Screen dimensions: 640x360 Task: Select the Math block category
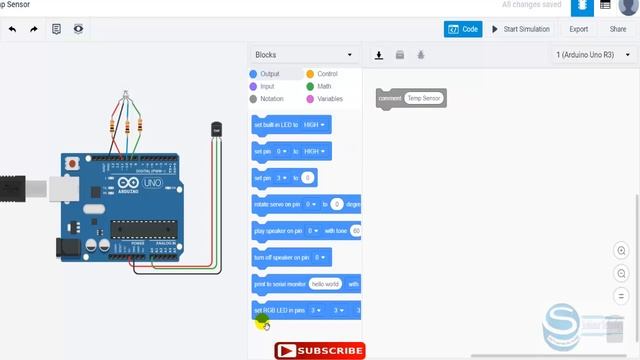[319, 87]
